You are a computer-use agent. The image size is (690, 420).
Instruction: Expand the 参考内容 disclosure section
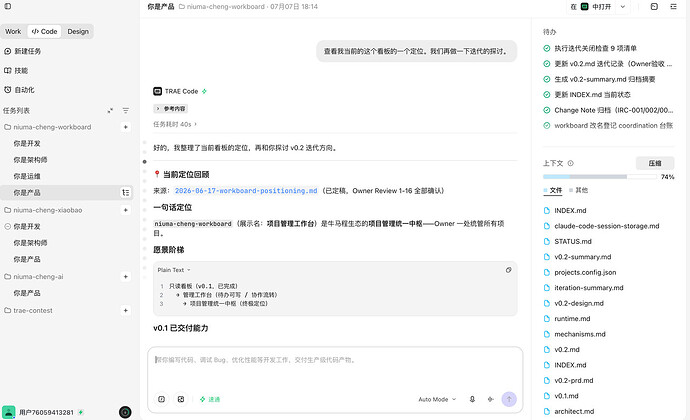(x=171, y=108)
